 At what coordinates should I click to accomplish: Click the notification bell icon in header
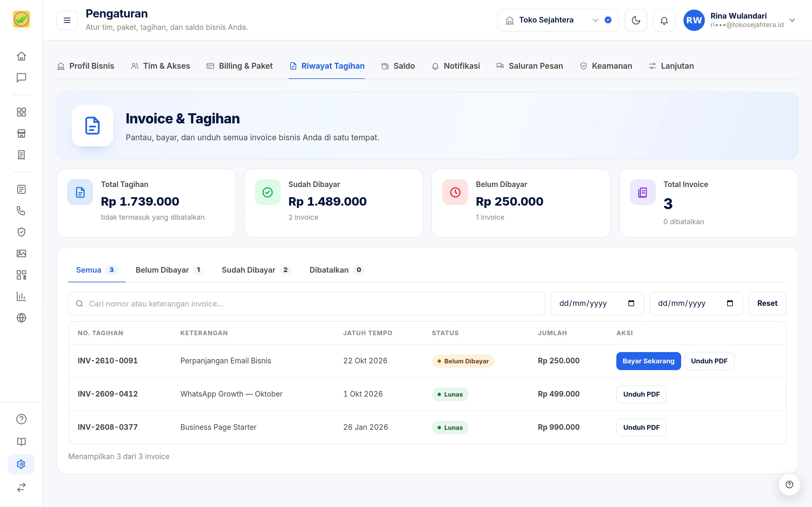click(x=664, y=20)
